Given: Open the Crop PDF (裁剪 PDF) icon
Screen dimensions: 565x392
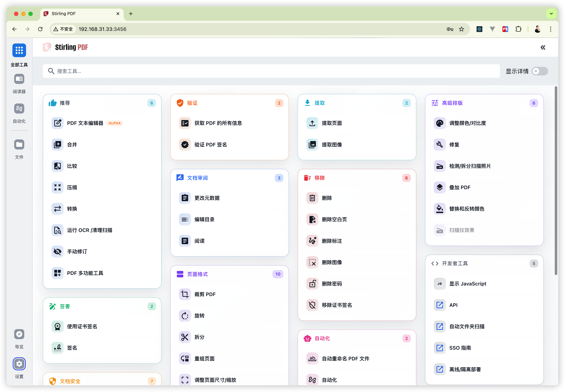Looking at the screenshot, I should [185, 294].
